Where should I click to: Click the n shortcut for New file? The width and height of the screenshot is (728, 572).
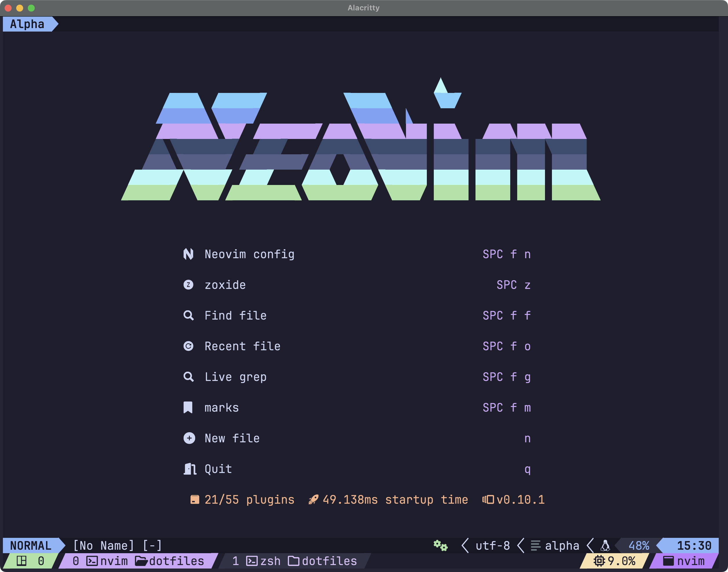pos(527,438)
